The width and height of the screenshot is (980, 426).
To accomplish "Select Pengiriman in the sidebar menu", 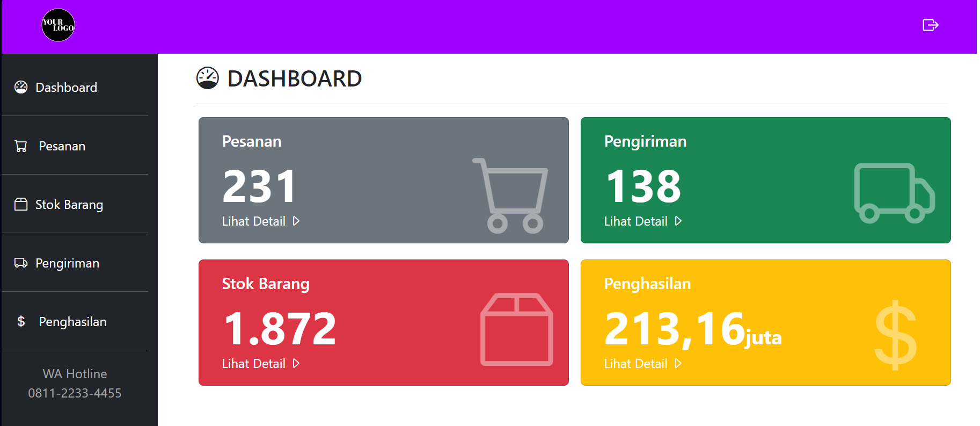I will pyautogui.click(x=75, y=263).
